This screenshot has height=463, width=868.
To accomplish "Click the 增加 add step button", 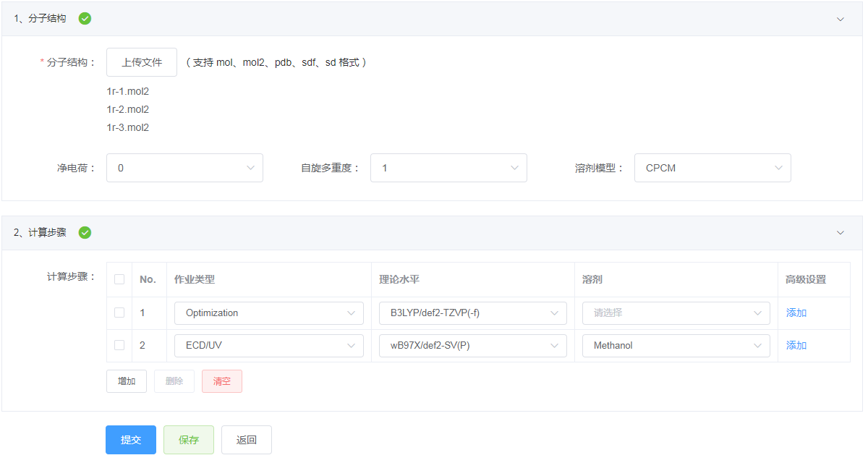I will click(127, 381).
